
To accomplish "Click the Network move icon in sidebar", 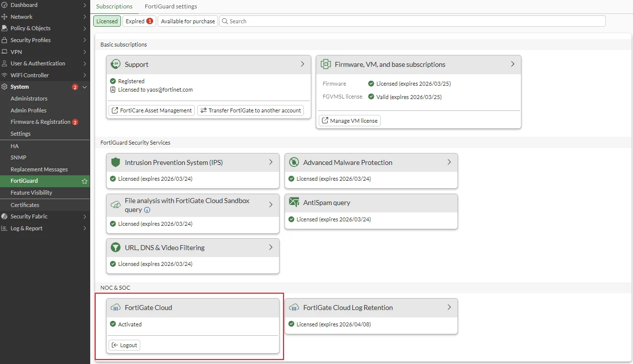I will coord(4,17).
